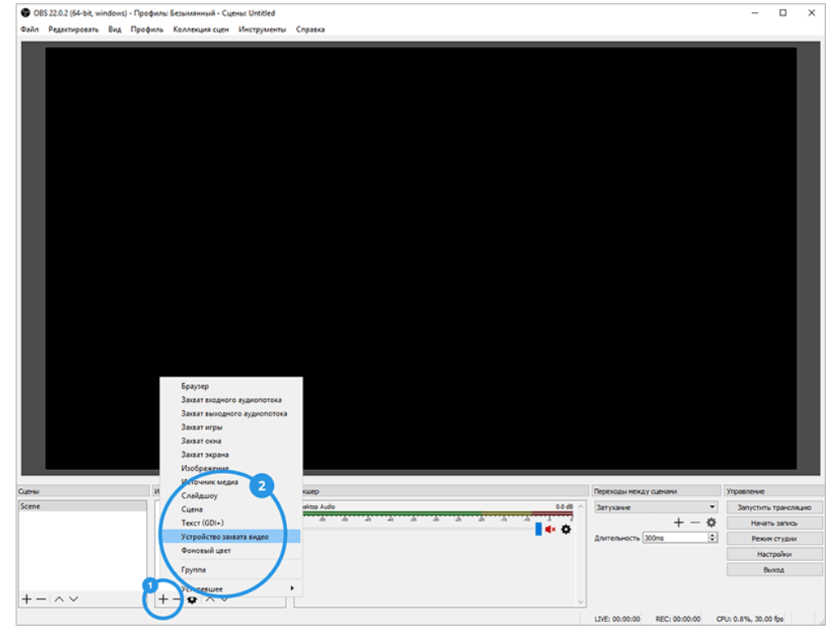Close the OBS window
This screenshot has height=634, width=840.
coord(811,13)
